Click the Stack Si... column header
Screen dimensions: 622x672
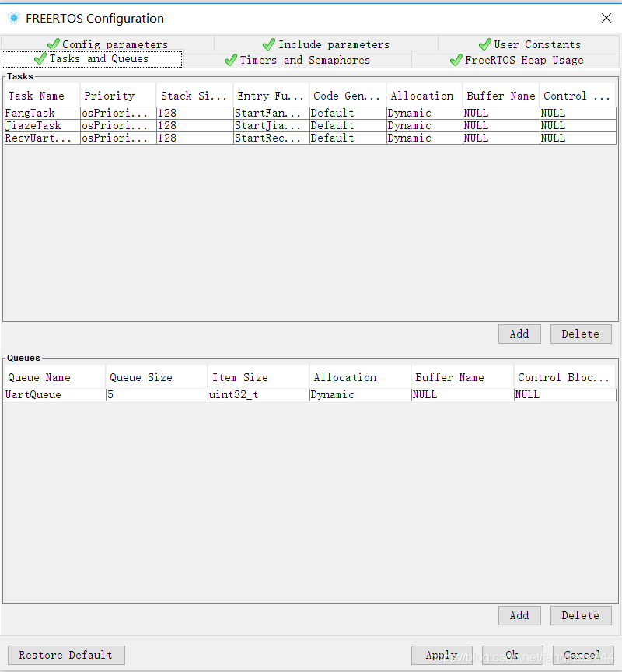(x=195, y=96)
